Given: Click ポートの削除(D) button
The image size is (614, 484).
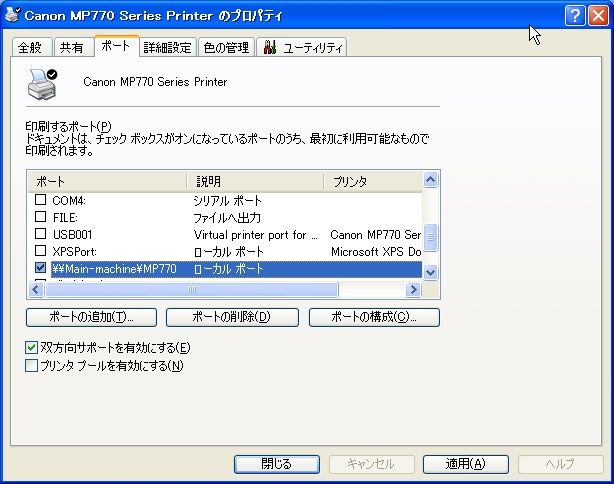Looking at the screenshot, I should click(232, 317).
